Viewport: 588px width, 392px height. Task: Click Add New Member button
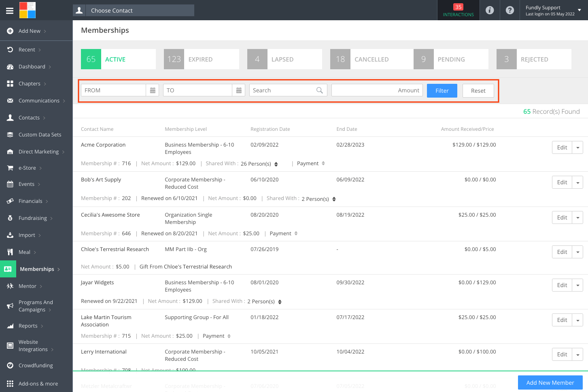click(x=550, y=383)
